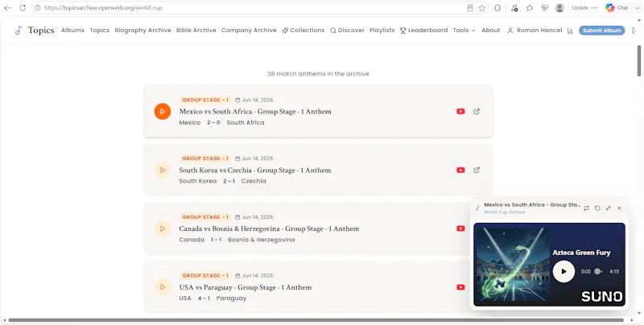Screen dimensions: 644x325
Task: Click the stats chart icon in navbar
Action: click(570, 31)
